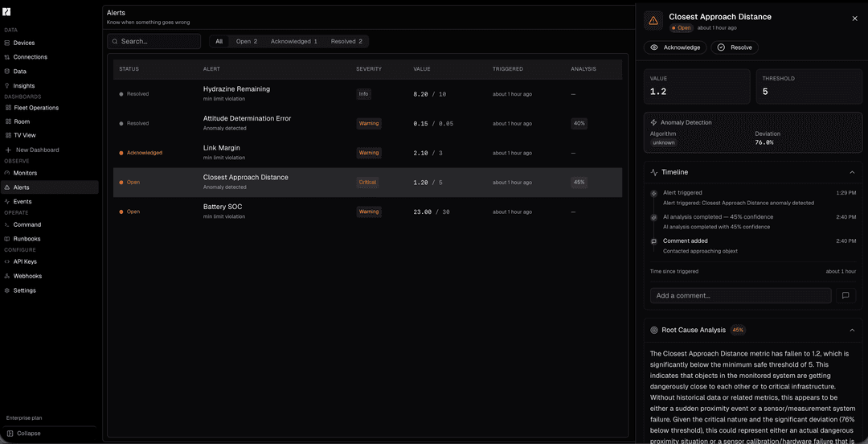Click the Triggered column header
This screenshot has height=444, width=868.
(508, 69)
